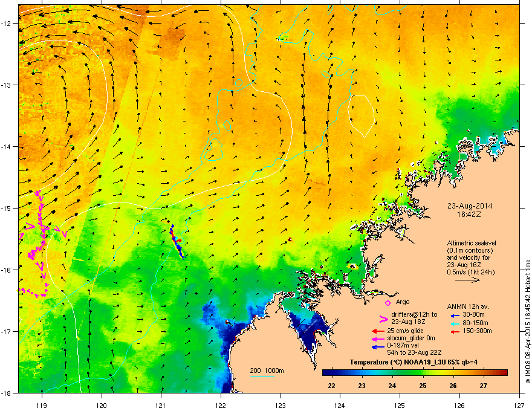Click the (0.1m contours) text
The height and width of the screenshot is (411, 532).
470,251
